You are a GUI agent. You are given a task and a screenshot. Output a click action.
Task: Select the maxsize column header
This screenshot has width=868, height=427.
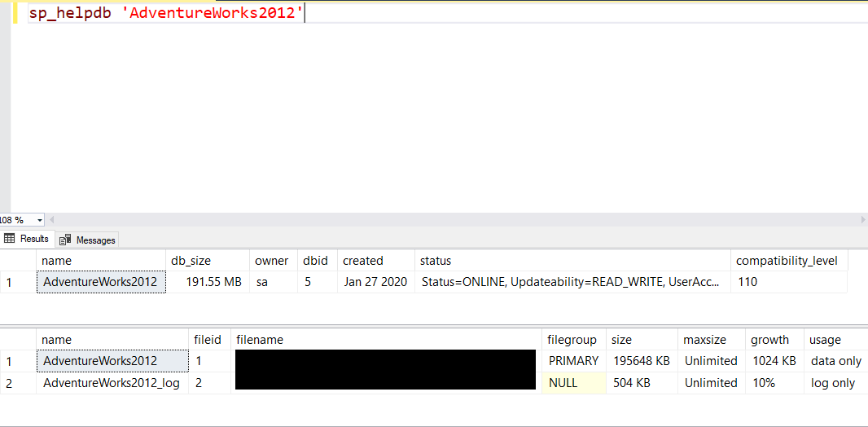click(712, 340)
